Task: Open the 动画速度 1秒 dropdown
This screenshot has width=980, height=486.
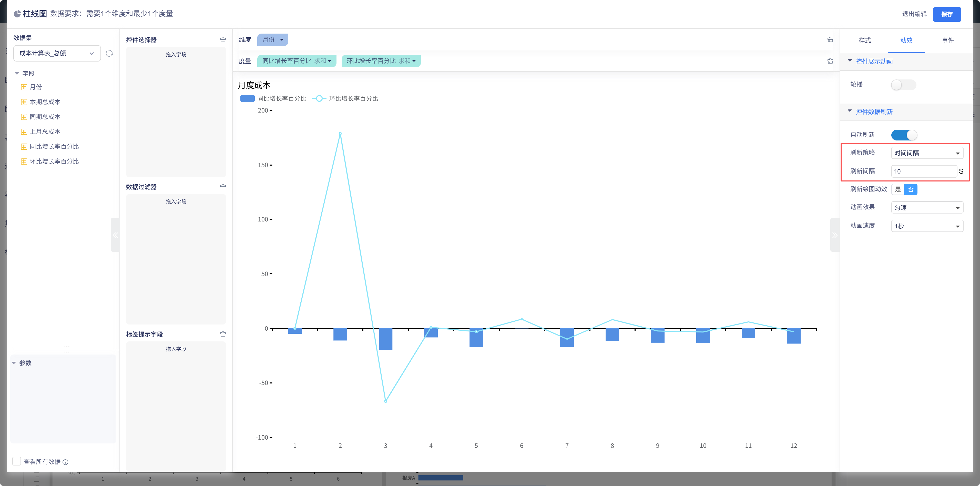Action: pyautogui.click(x=927, y=226)
